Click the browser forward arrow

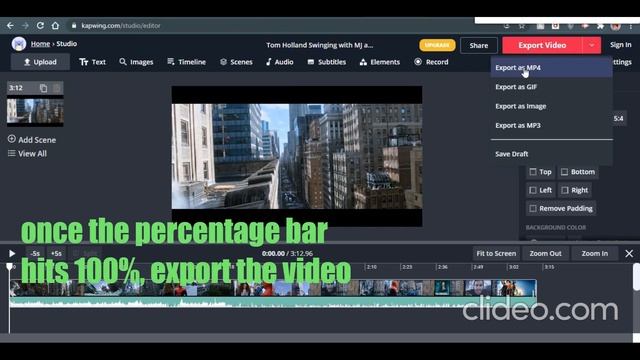click(25, 26)
